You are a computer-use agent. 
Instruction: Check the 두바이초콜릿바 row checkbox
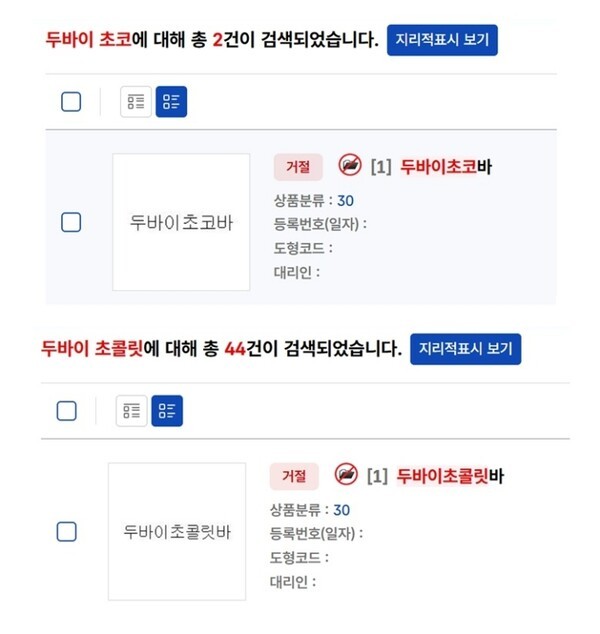click(x=67, y=532)
